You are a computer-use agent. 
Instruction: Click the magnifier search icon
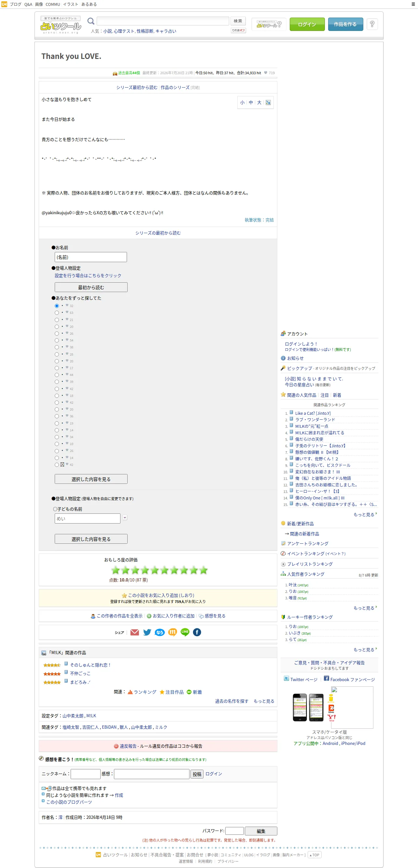pos(91,21)
